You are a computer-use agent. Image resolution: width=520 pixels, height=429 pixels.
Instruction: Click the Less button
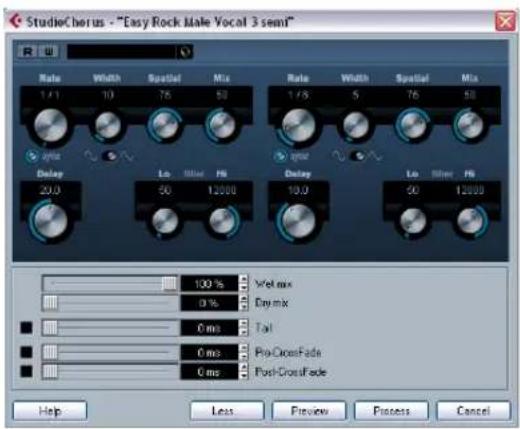227,411
